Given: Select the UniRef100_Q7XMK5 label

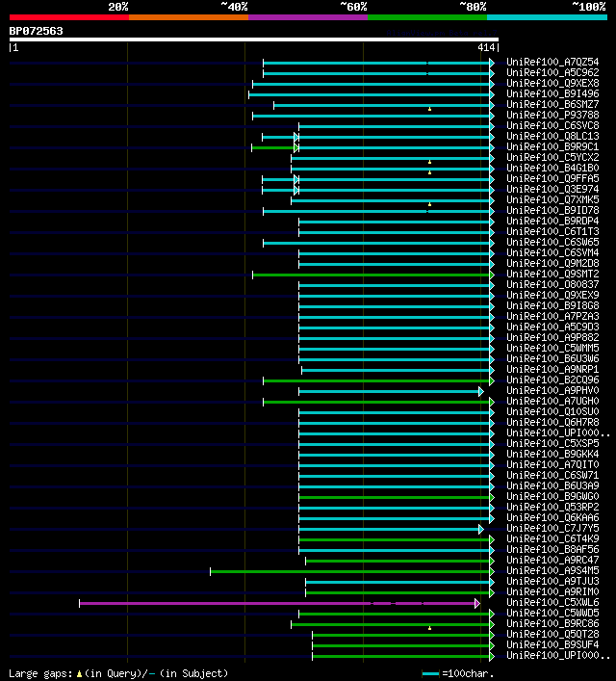Looking at the screenshot, I should 552,199.
